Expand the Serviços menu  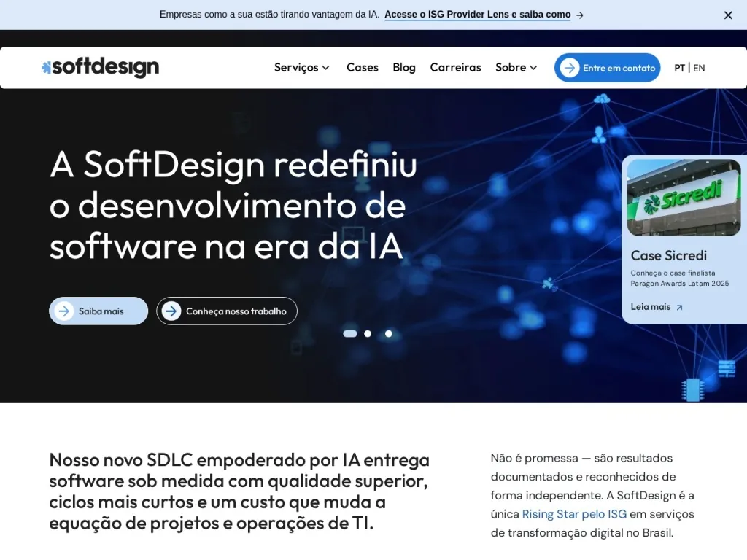click(301, 68)
